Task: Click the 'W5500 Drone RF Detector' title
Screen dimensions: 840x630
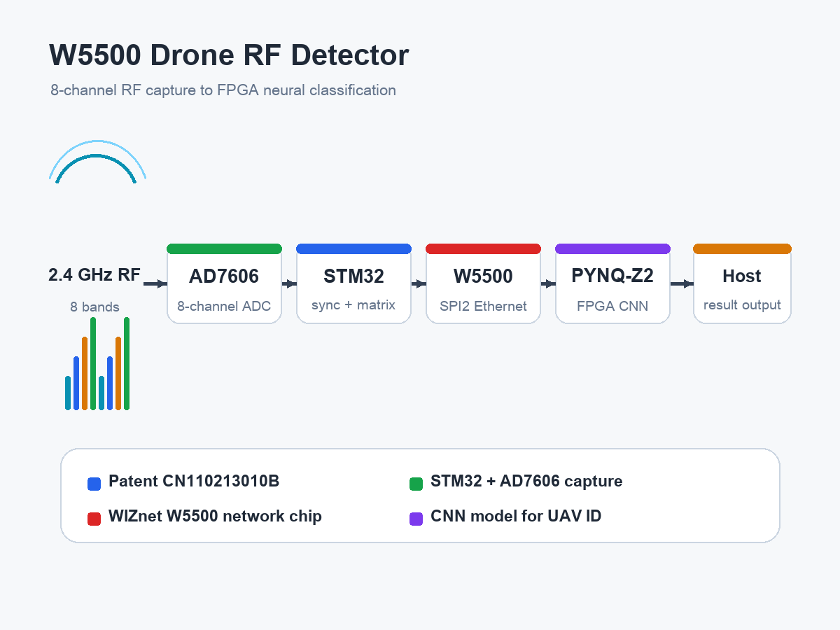Action: [229, 55]
